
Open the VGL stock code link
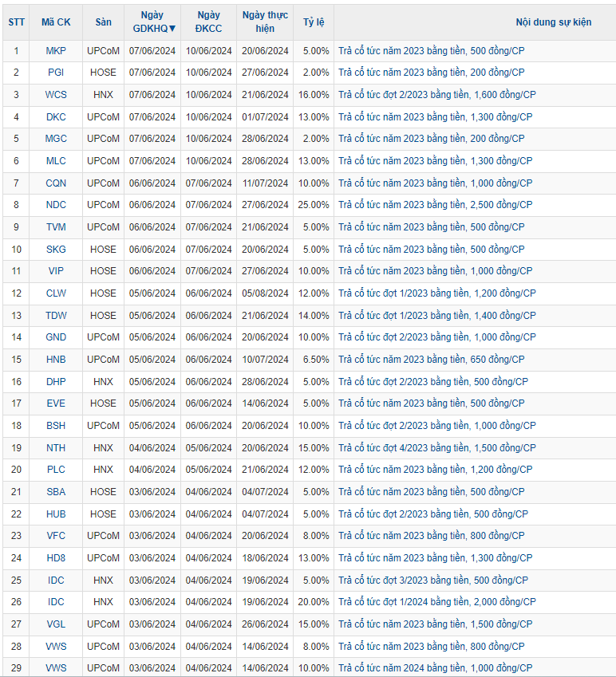coord(56,624)
